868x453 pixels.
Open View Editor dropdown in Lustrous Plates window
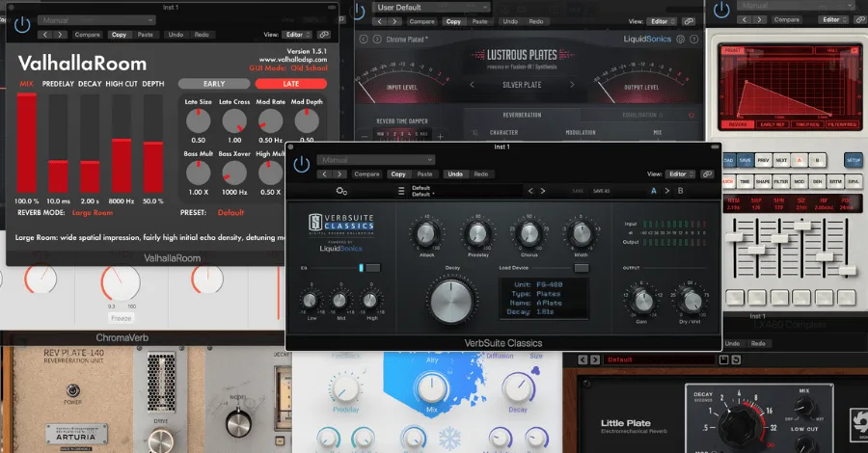point(662,21)
